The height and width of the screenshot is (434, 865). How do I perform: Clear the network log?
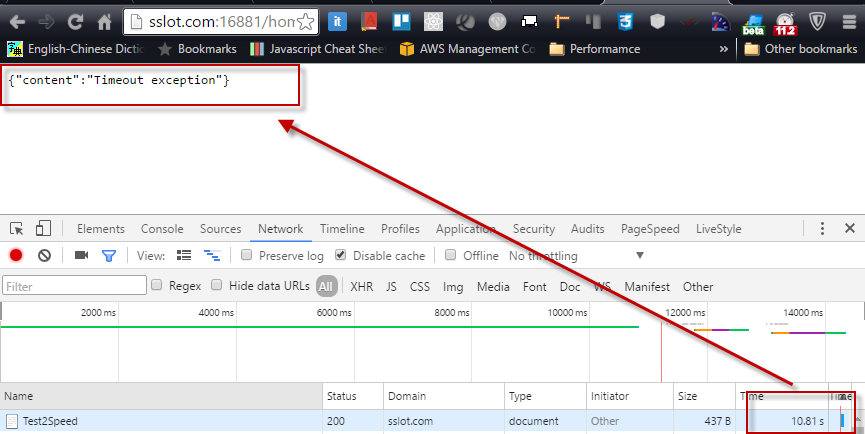[x=44, y=256]
